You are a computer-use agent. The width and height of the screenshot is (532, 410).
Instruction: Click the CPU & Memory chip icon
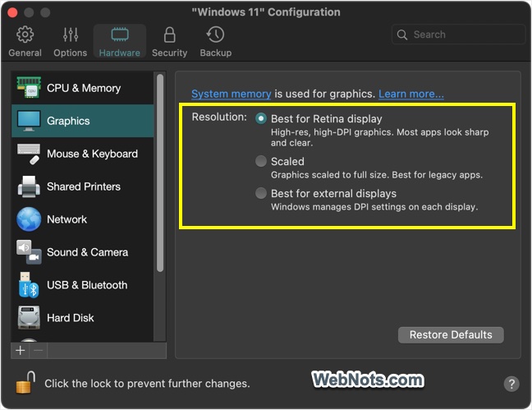[29, 88]
